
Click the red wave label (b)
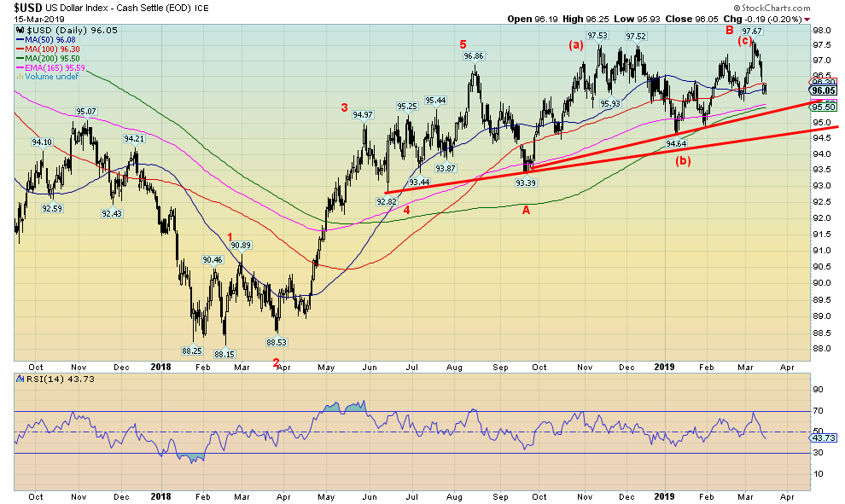(684, 160)
